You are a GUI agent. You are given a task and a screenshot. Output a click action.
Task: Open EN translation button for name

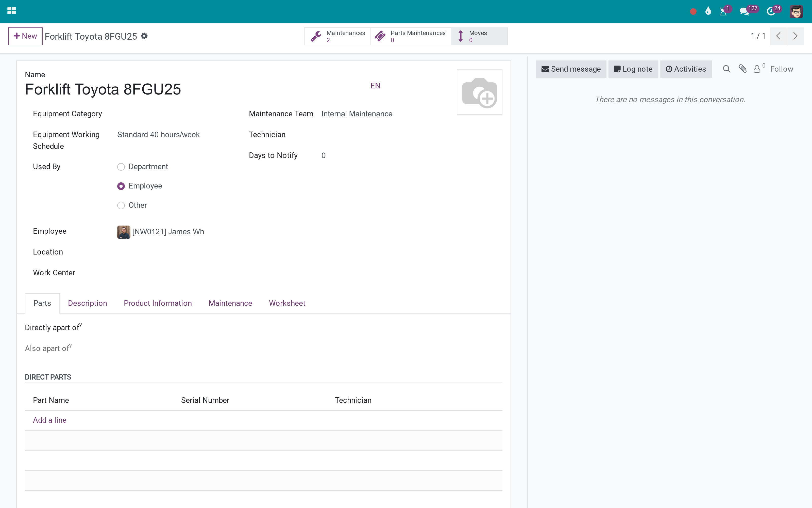point(375,86)
